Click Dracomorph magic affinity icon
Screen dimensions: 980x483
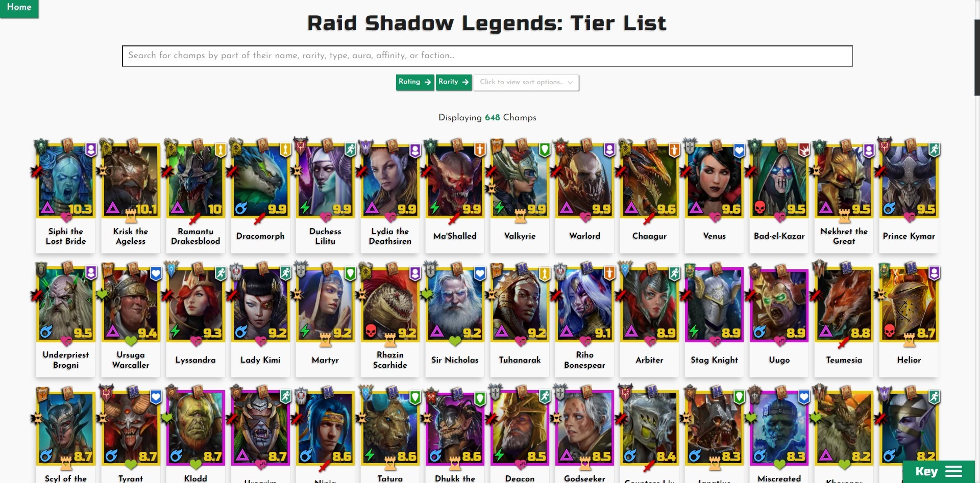click(x=241, y=208)
